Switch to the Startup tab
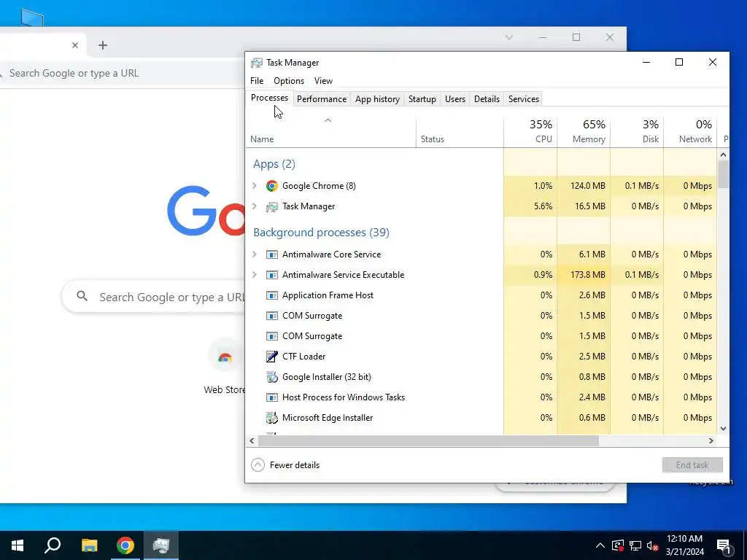 click(x=422, y=99)
